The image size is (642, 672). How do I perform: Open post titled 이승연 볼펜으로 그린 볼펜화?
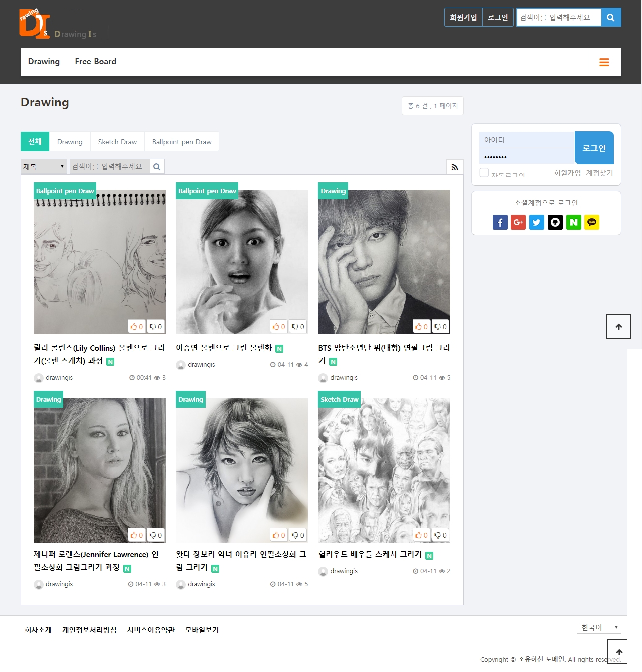tap(224, 348)
